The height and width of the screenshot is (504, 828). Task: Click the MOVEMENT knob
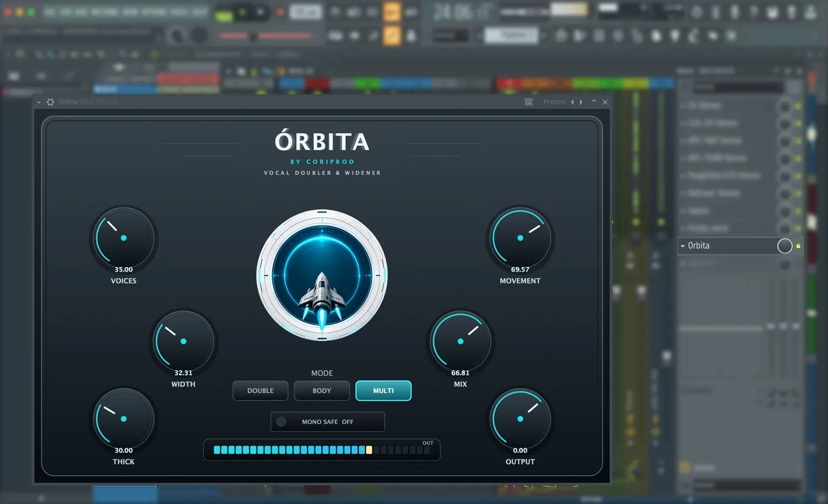point(520,238)
